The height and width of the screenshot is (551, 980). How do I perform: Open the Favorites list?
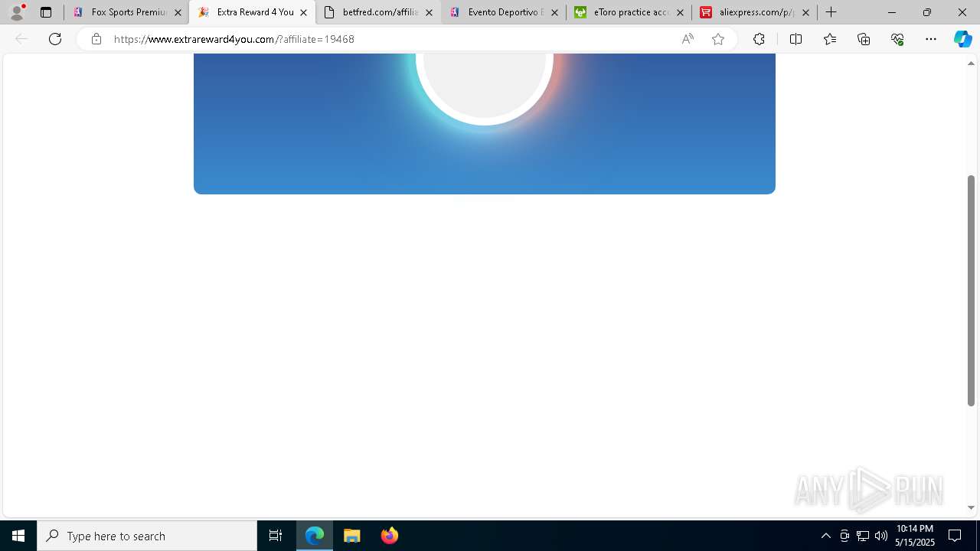click(x=830, y=39)
